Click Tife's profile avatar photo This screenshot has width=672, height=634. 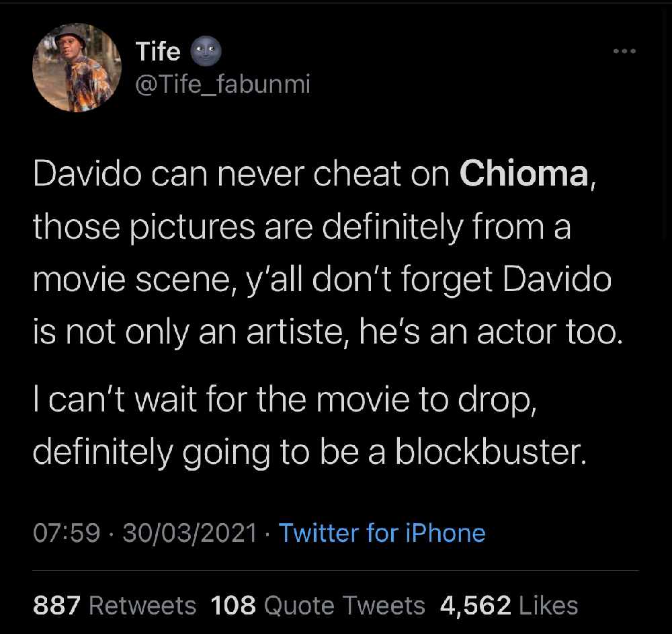pos(77,68)
